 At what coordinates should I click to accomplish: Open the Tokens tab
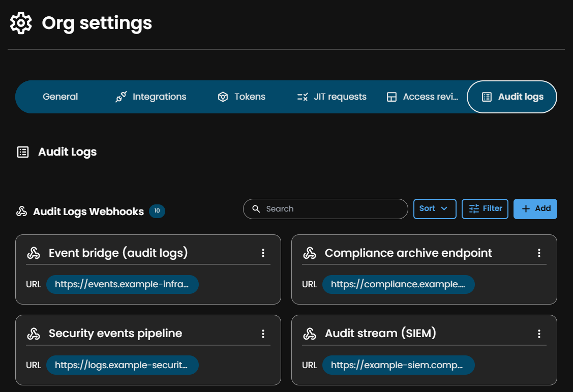[x=242, y=97]
